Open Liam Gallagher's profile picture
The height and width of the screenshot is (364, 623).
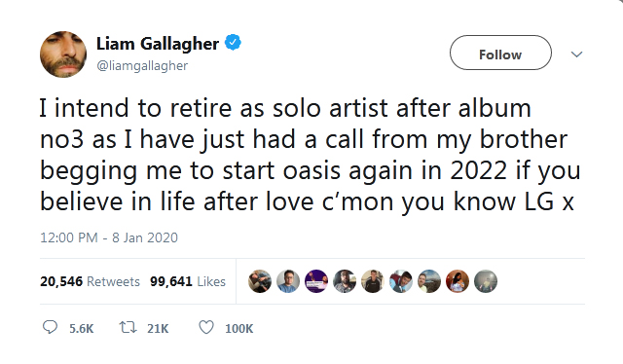[x=63, y=55]
